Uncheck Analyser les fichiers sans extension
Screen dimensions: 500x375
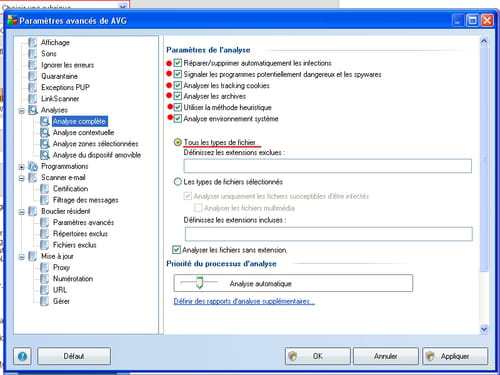176,250
